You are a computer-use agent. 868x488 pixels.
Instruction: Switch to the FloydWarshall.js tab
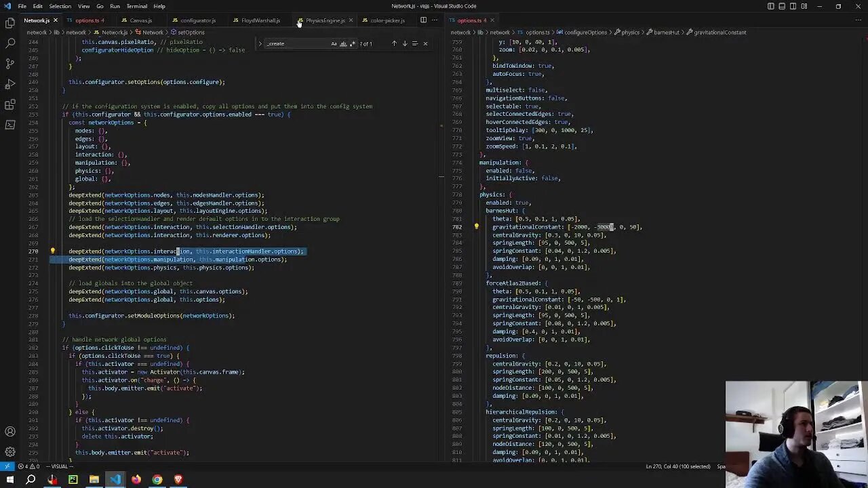pos(260,20)
